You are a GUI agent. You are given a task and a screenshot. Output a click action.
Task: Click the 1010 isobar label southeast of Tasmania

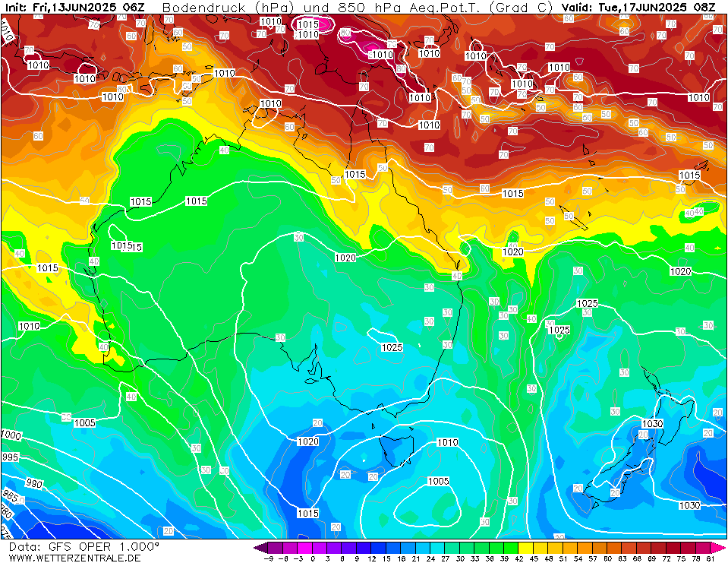coord(448,442)
